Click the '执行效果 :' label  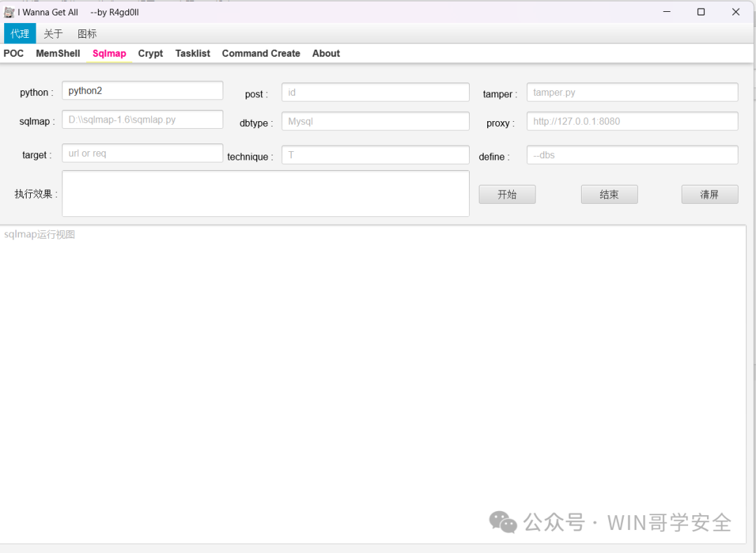coord(36,195)
